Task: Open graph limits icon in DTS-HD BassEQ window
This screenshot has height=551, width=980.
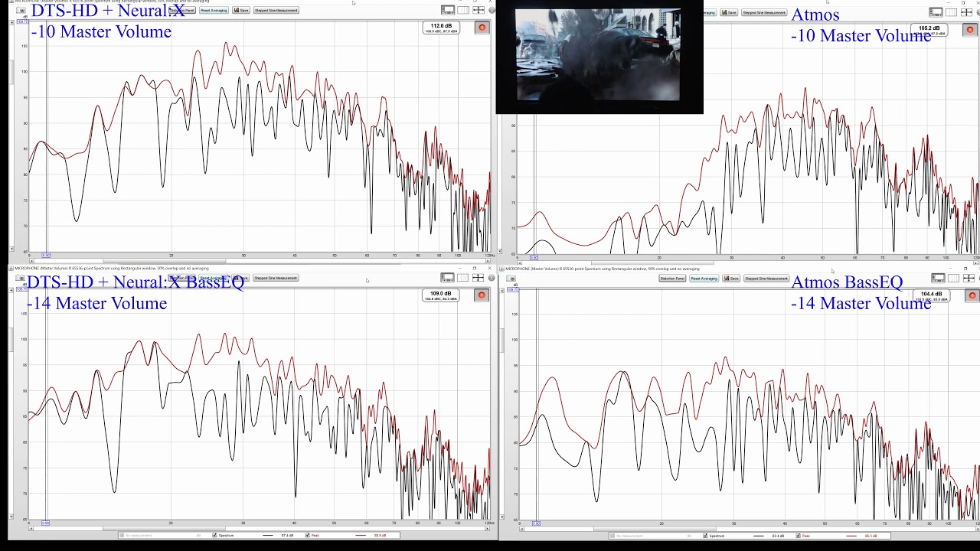Action: tap(448, 278)
